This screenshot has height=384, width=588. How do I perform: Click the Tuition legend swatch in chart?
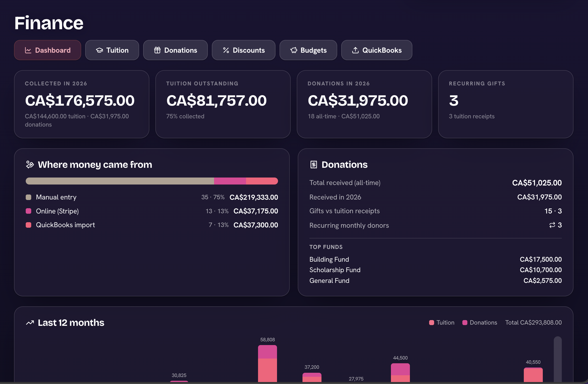(432, 323)
